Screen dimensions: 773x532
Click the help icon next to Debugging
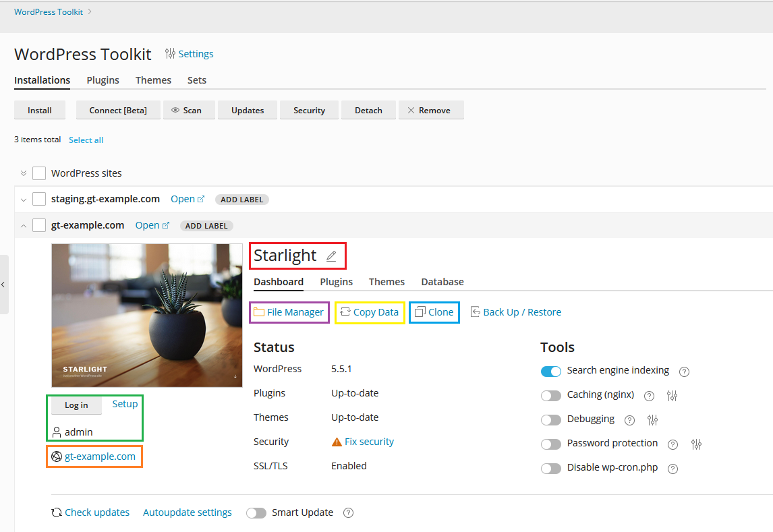[x=629, y=420]
